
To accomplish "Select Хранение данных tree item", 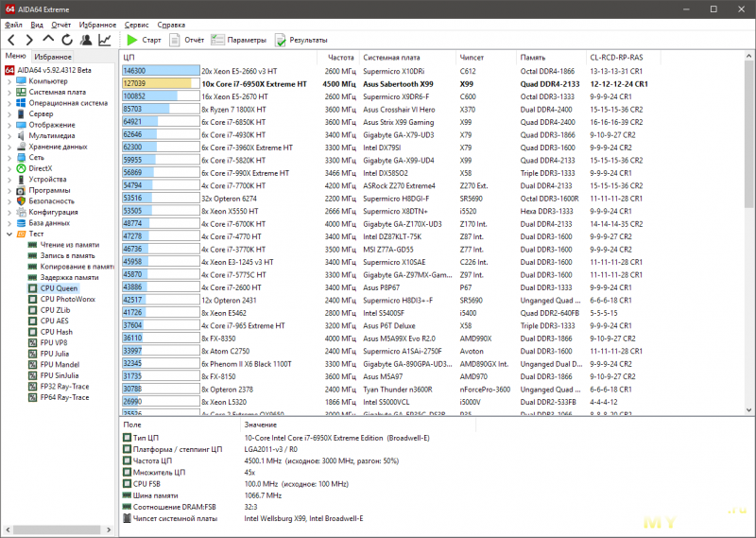I will [x=59, y=147].
